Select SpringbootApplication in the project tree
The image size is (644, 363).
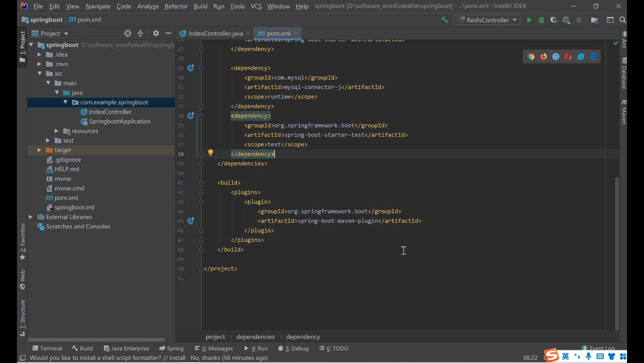pos(119,122)
